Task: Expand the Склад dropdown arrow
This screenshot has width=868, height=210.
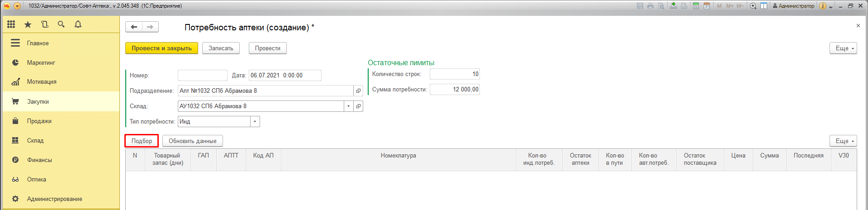Action: pyautogui.click(x=348, y=106)
